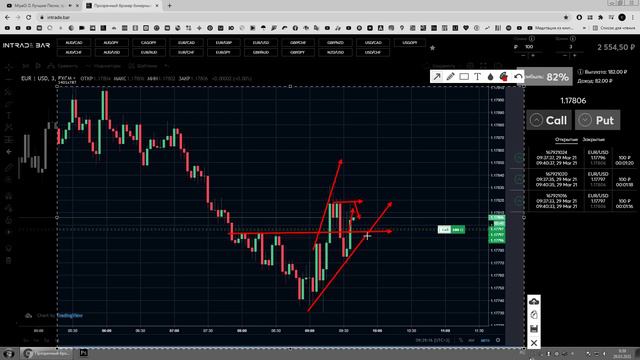Undo the last annotation
Image resolution: width=640 pixels, height=360 pixels.
518,77
